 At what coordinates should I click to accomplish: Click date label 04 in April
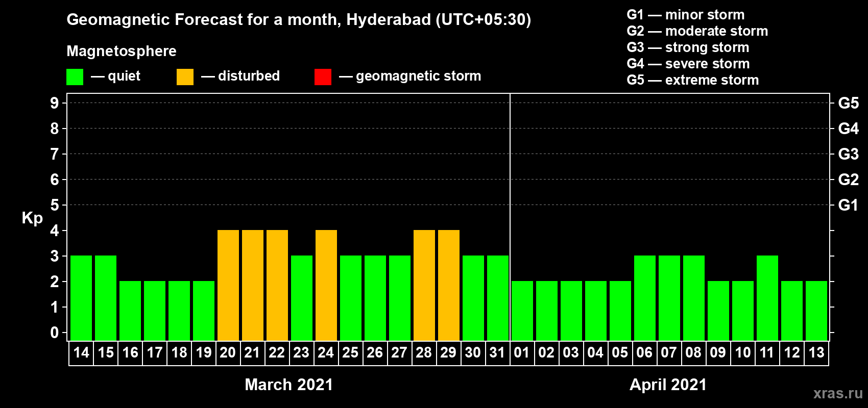coord(595,352)
